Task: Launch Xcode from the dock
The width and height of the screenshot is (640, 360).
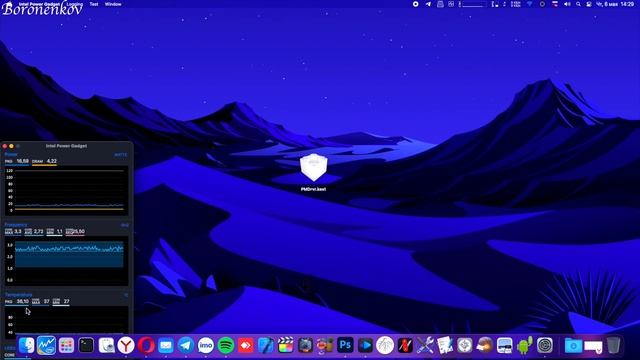Action: pyautogui.click(x=266, y=346)
